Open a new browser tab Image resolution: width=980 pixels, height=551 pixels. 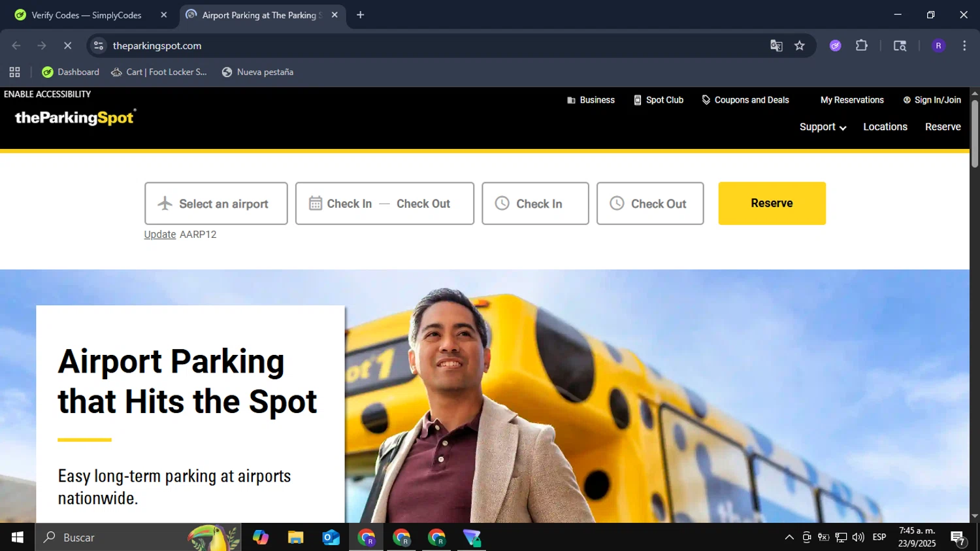[360, 15]
